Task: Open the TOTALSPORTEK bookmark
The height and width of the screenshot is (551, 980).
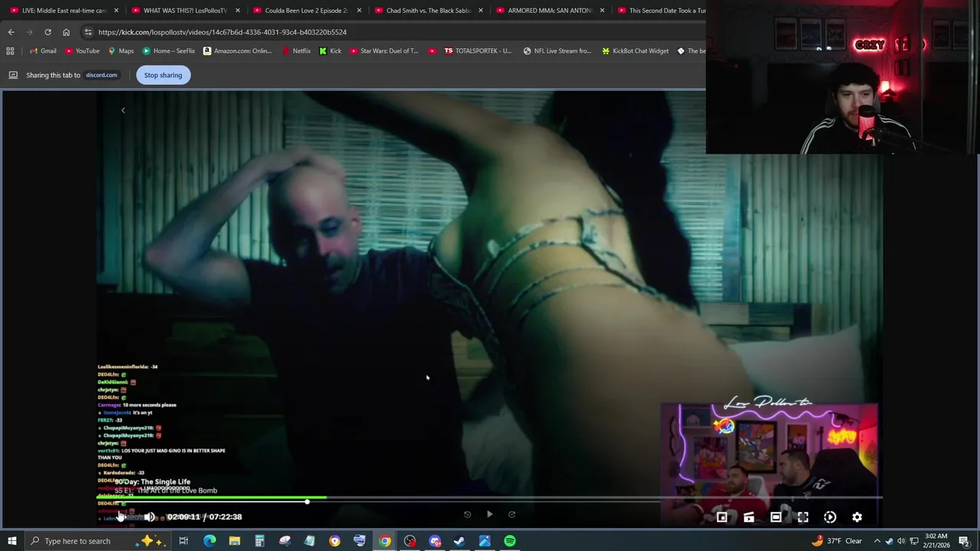Action: pos(478,51)
